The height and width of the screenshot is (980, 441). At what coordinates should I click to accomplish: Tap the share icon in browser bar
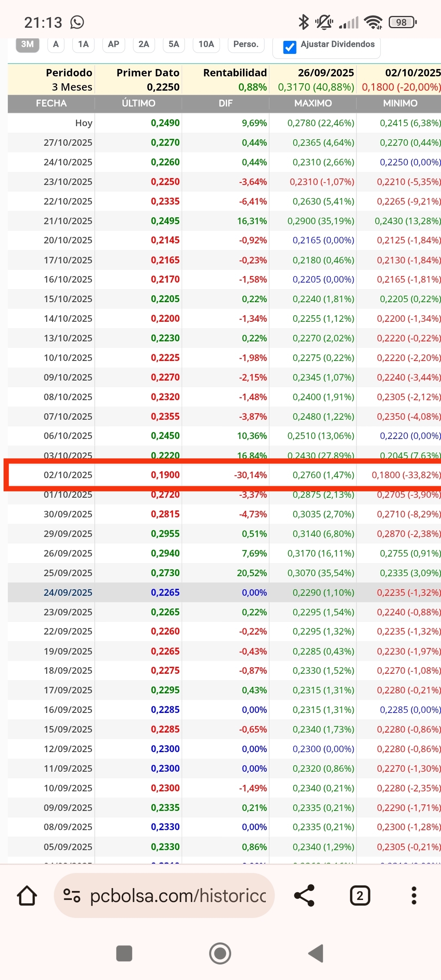pyautogui.click(x=304, y=895)
